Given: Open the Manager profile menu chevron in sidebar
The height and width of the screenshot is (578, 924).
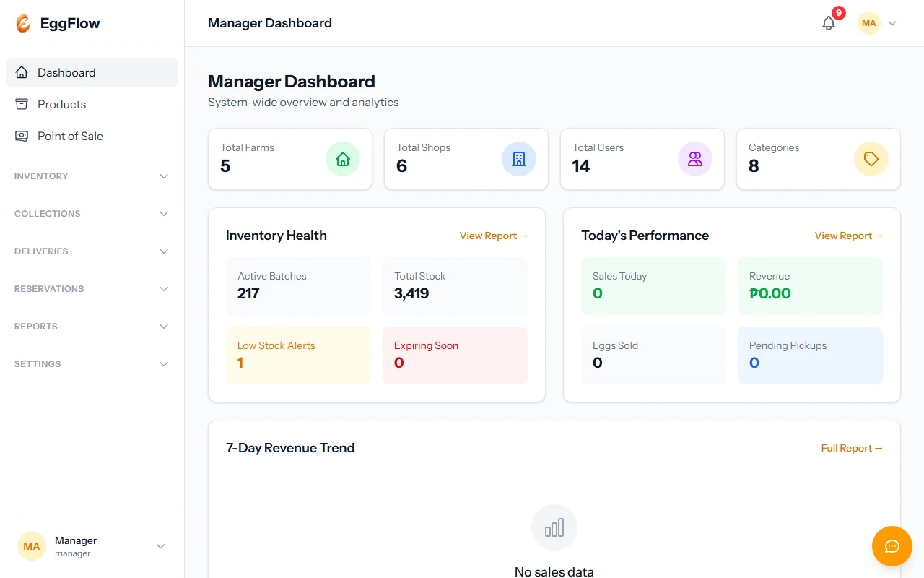Looking at the screenshot, I should pos(161,546).
